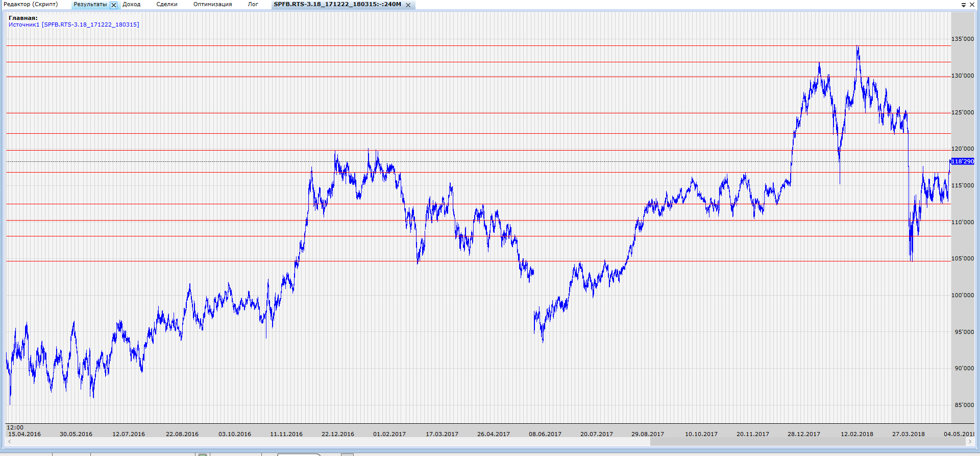
Task: Click the 110'000 price axis label
Action: tap(963, 222)
